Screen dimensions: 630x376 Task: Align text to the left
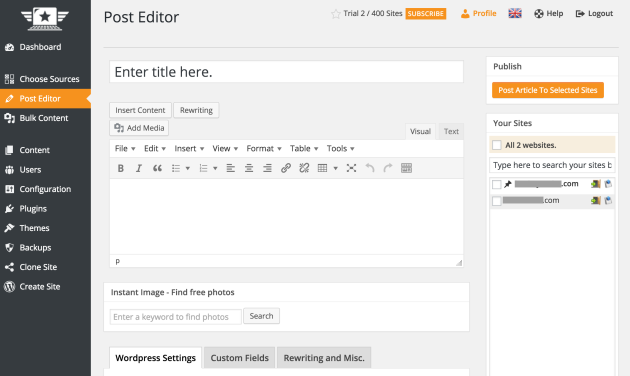point(231,168)
